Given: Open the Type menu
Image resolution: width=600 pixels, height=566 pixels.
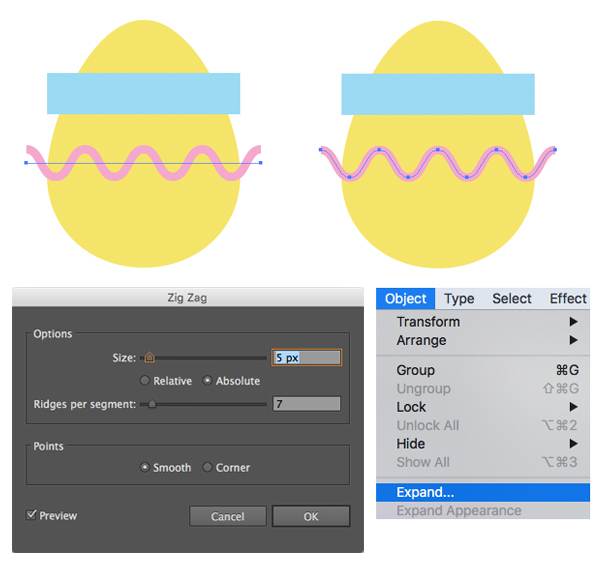Looking at the screenshot, I should (x=459, y=298).
